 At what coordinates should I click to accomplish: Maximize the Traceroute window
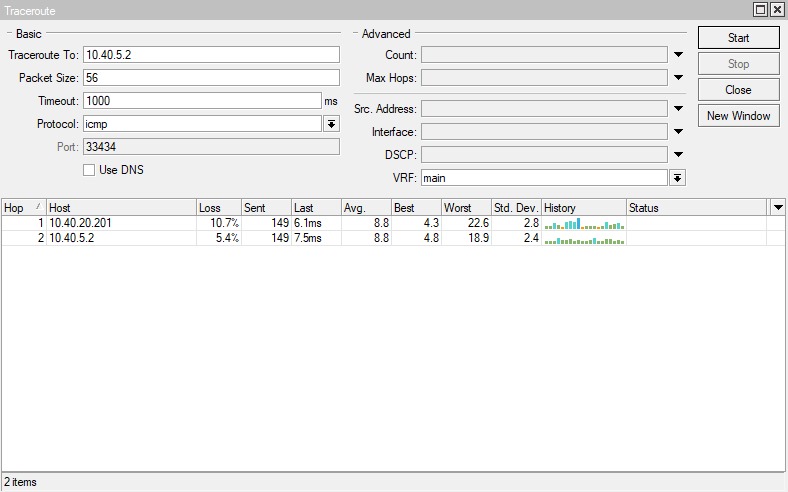(761, 9)
